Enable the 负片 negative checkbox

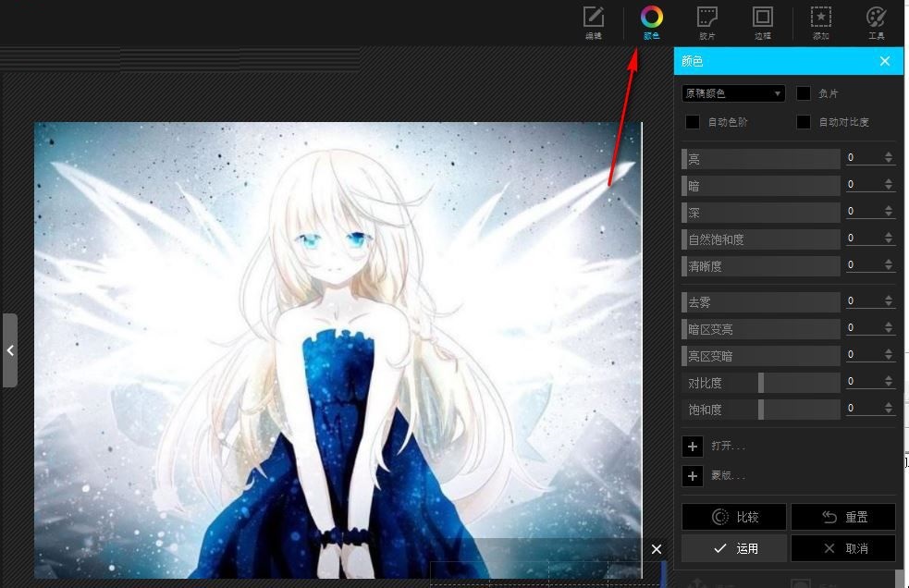coord(803,93)
